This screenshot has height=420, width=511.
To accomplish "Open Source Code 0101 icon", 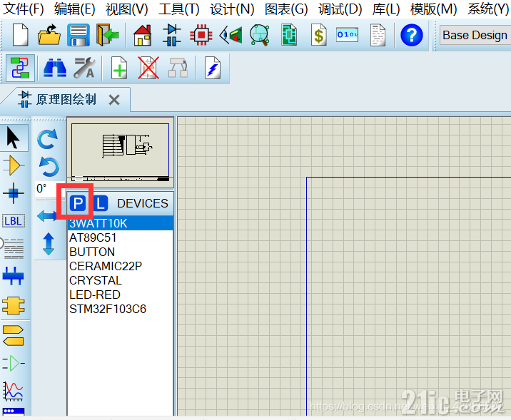I will 347,35.
